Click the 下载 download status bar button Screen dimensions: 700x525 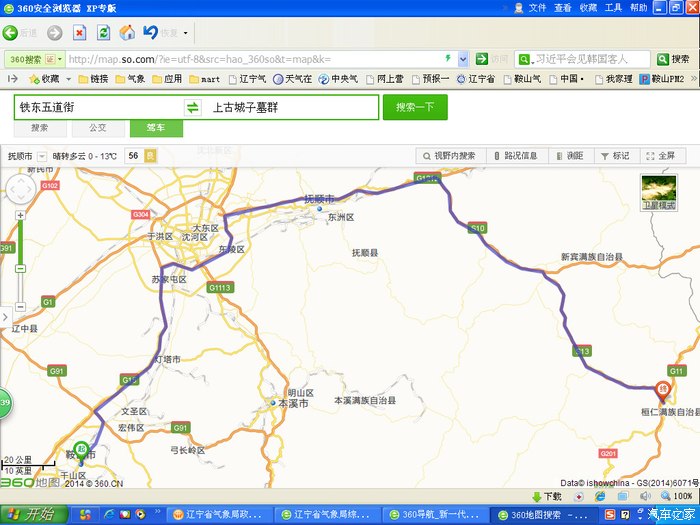point(547,496)
